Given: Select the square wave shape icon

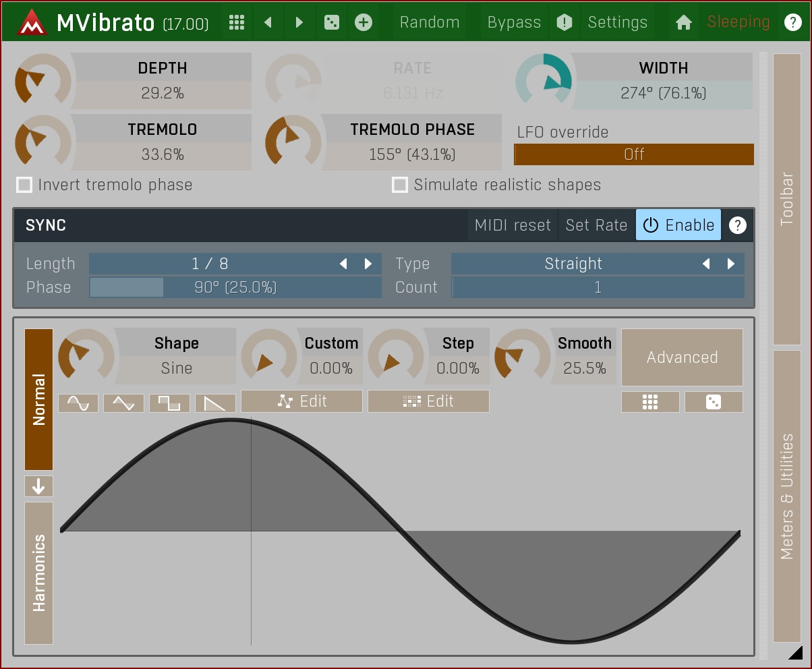Looking at the screenshot, I should (169, 403).
